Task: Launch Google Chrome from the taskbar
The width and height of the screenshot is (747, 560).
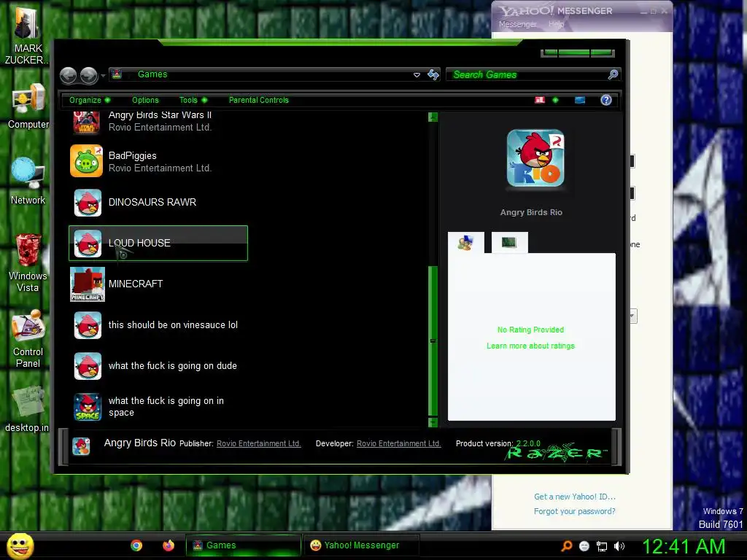Action: click(x=136, y=545)
